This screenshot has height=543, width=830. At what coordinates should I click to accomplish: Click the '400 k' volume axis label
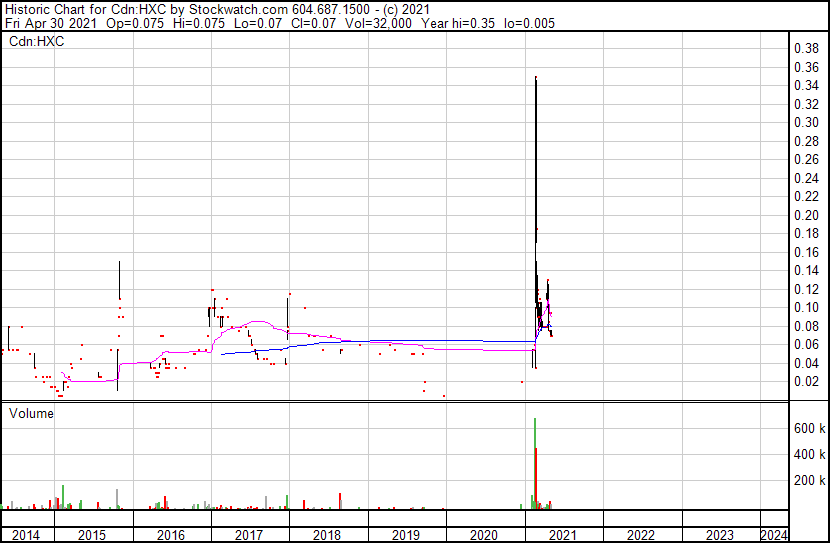(x=809, y=454)
